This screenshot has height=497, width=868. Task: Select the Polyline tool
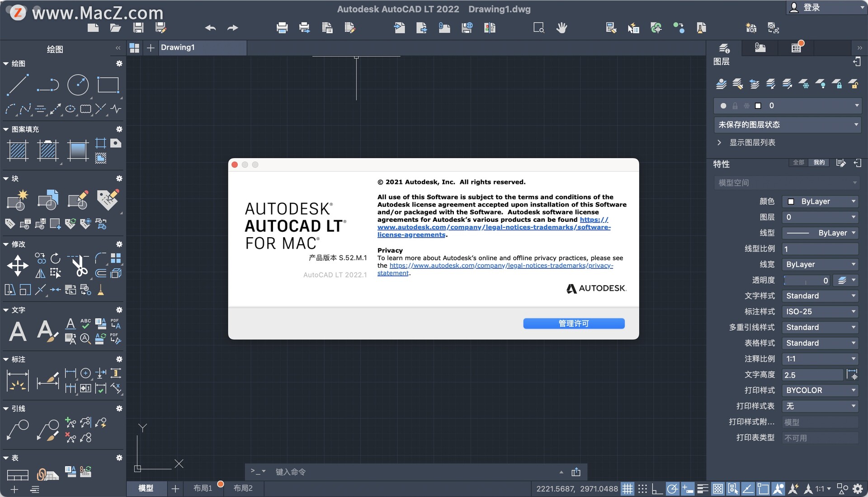pos(48,85)
